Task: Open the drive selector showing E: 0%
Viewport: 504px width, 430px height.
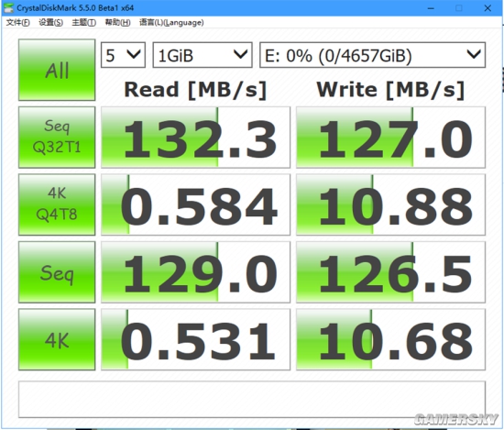Action: (373, 55)
